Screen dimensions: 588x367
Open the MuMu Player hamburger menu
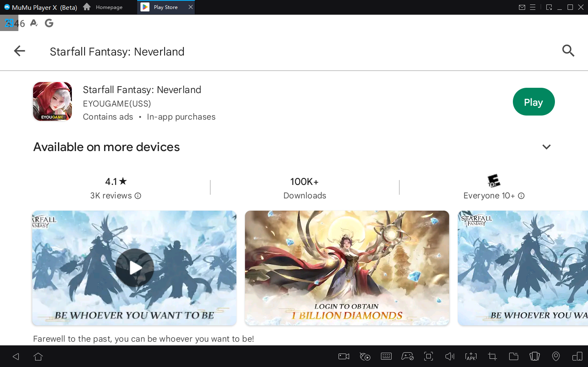click(532, 7)
